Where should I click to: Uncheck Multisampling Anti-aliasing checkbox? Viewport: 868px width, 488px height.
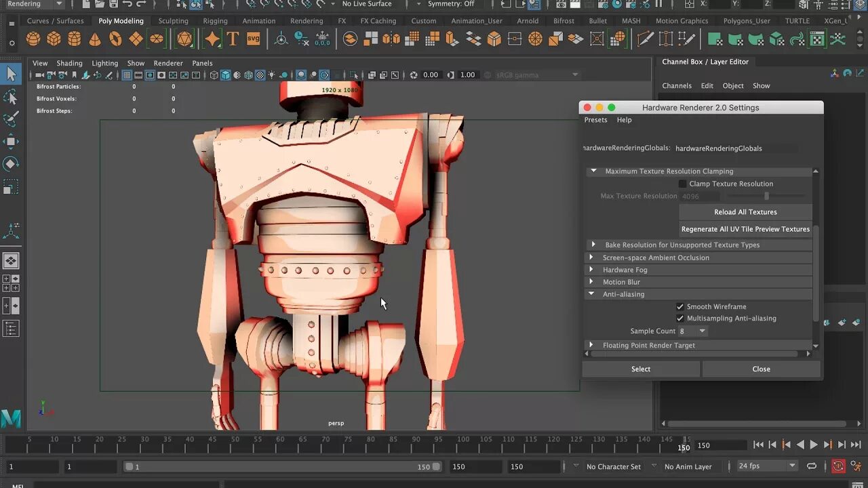(680, 319)
